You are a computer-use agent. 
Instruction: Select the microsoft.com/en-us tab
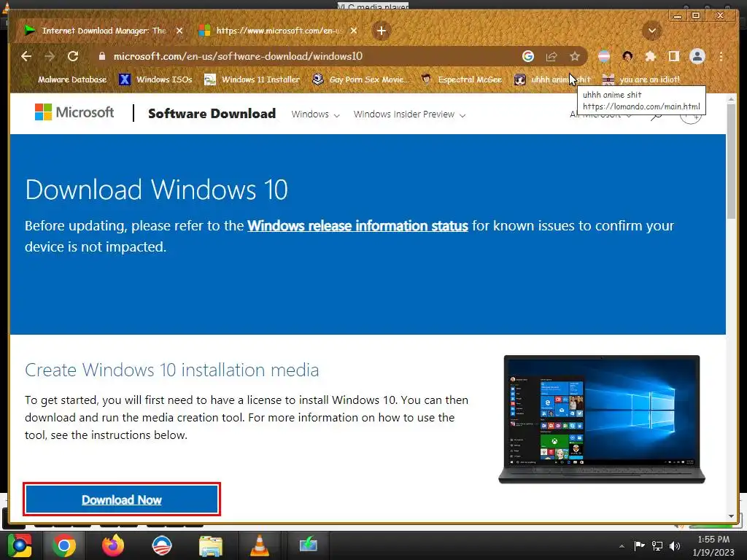277,31
